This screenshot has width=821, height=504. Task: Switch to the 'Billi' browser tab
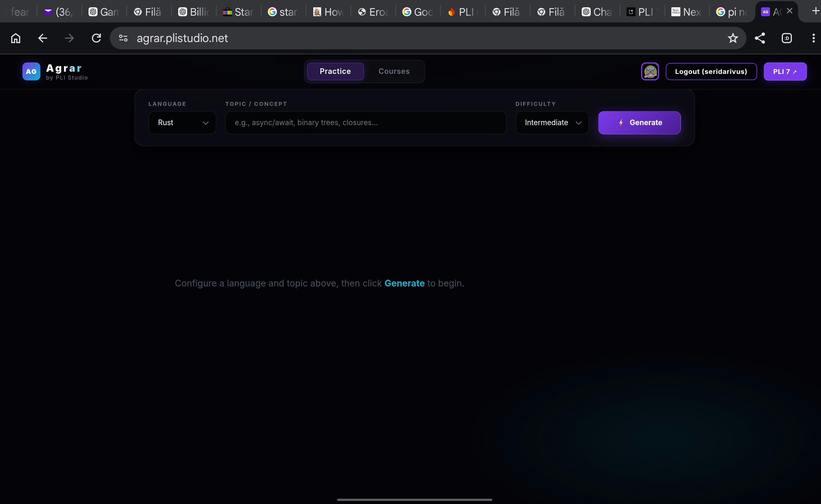tap(194, 12)
